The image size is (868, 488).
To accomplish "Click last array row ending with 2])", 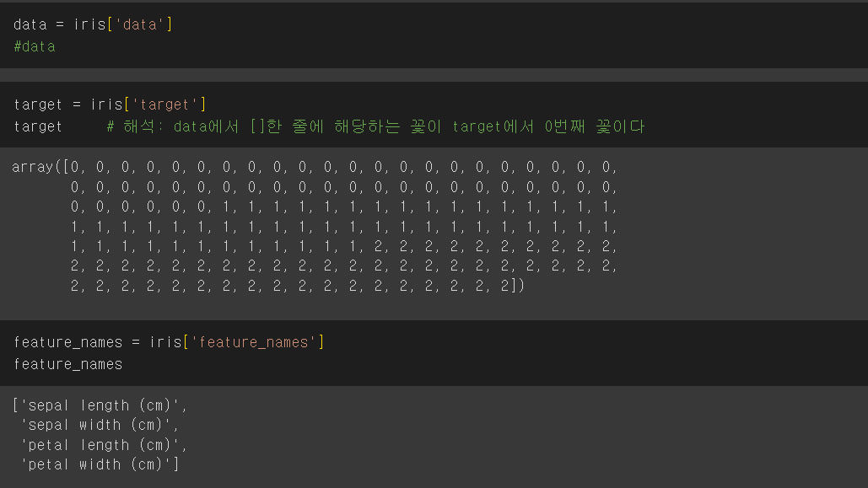I will pos(297,286).
